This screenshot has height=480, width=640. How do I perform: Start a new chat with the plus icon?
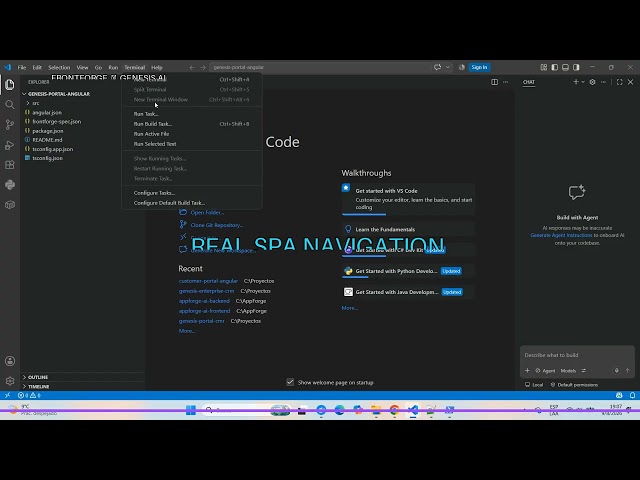tap(576, 82)
